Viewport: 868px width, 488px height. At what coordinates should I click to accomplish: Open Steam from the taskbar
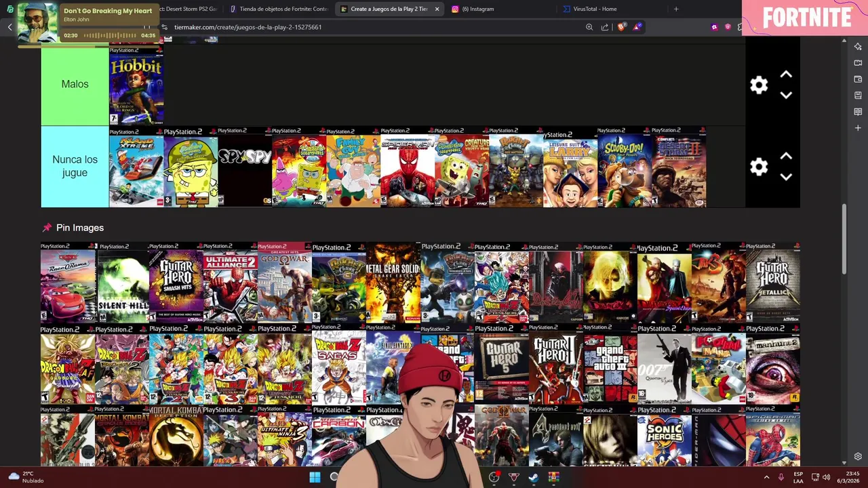click(x=534, y=477)
